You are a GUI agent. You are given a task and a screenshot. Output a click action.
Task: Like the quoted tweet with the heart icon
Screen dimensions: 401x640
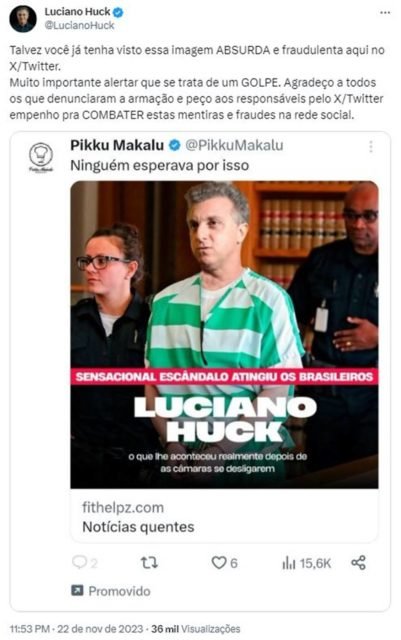point(219,563)
